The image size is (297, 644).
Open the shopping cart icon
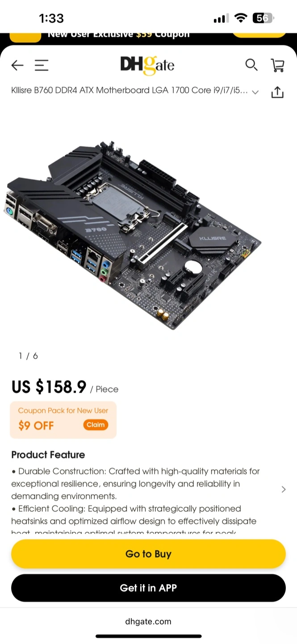pos(277,65)
